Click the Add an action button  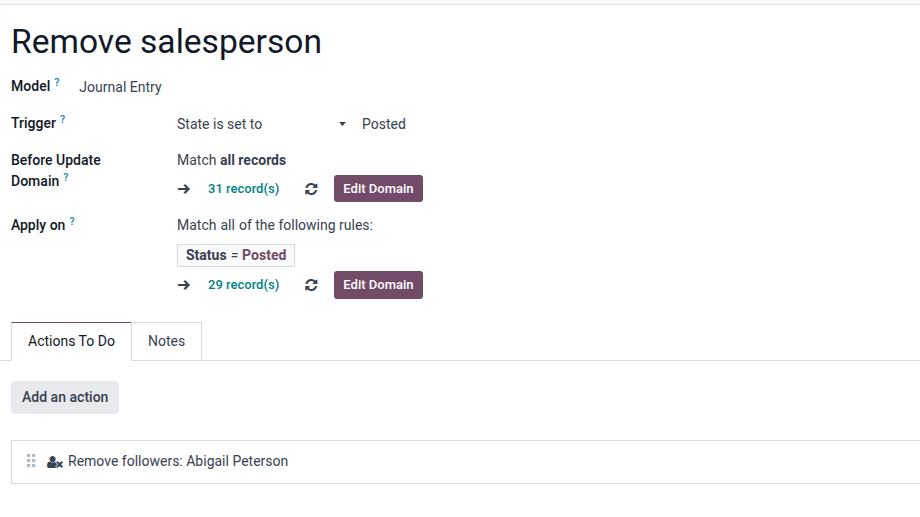[65, 397]
